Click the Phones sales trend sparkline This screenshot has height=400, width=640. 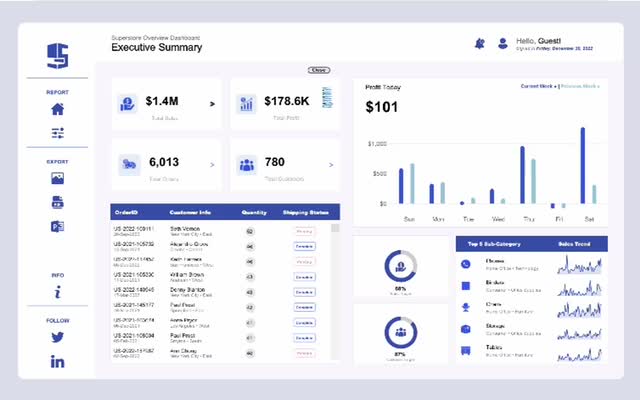(x=579, y=264)
